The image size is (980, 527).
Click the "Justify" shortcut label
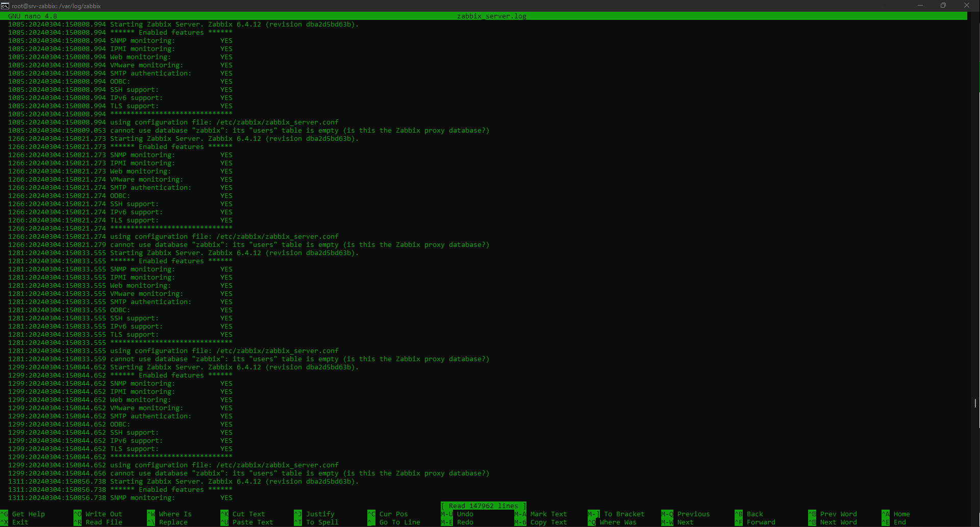(320, 514)
